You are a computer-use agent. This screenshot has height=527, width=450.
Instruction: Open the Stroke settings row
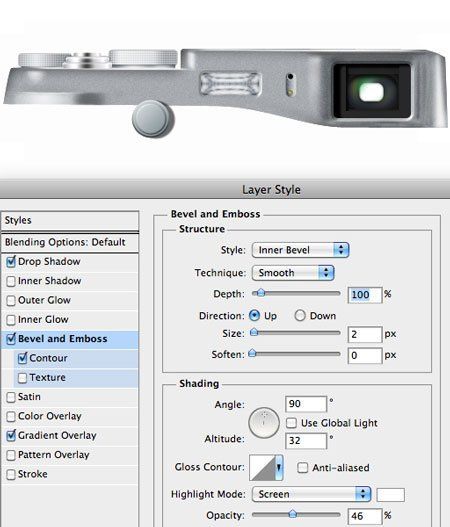pyautogui.click(x=70, y=475)
